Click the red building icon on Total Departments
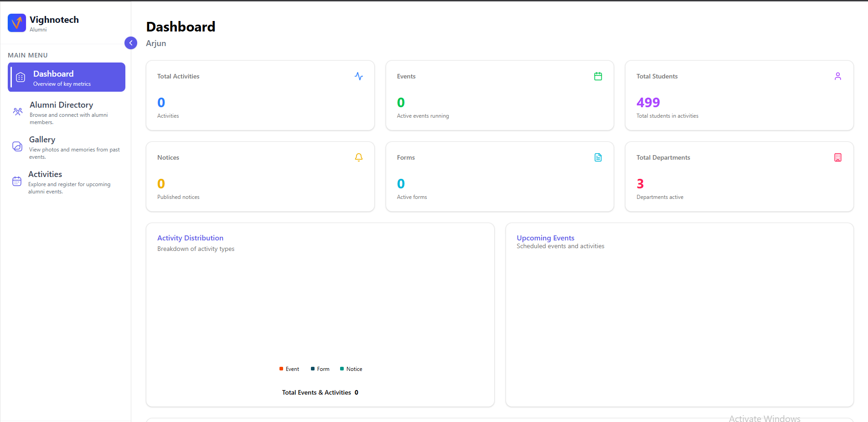Viewport: 868px width, 422px height. (837, 157)
